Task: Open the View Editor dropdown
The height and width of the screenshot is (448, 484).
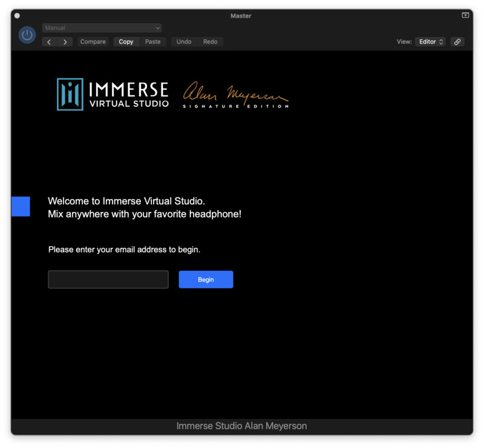Action: click(x=430, y=42)
